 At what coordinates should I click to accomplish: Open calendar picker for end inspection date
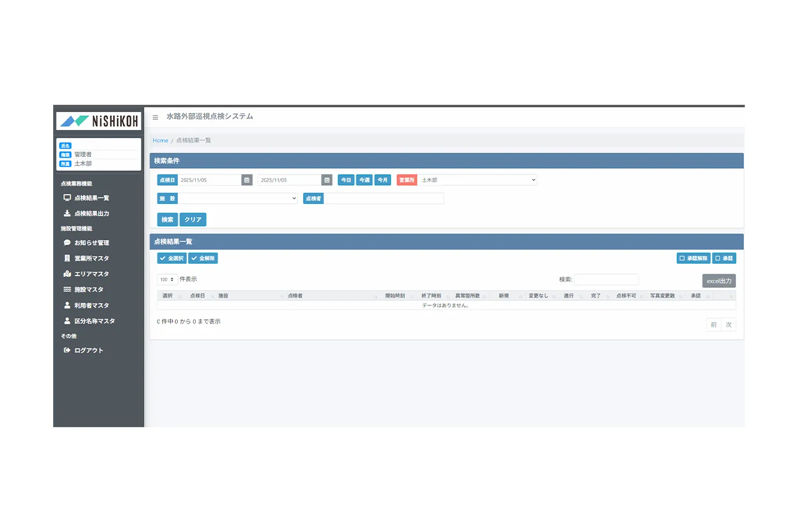click(x=327, y=180)
